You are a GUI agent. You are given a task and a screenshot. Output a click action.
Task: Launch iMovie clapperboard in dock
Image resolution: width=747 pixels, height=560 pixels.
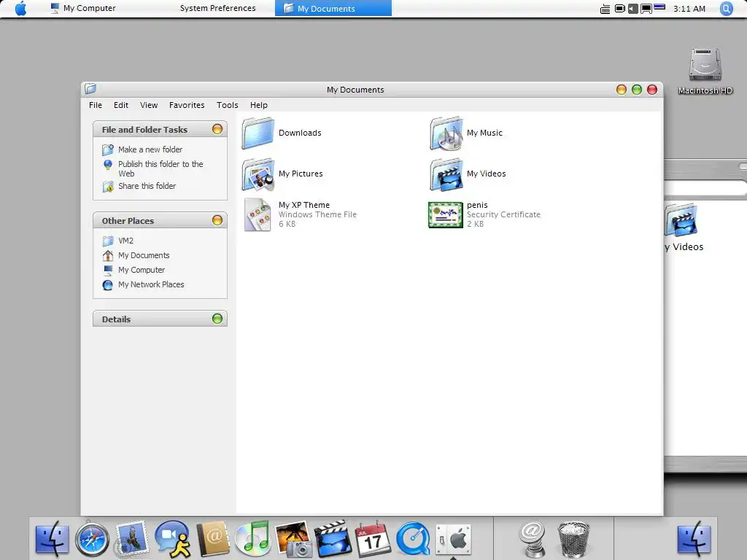[333, 539]
